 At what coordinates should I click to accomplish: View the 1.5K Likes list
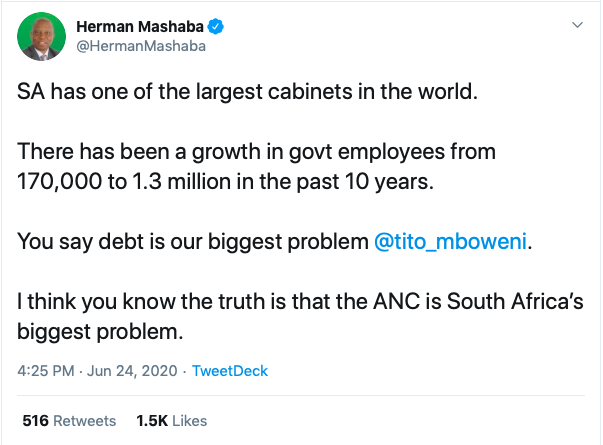(172, 421)
